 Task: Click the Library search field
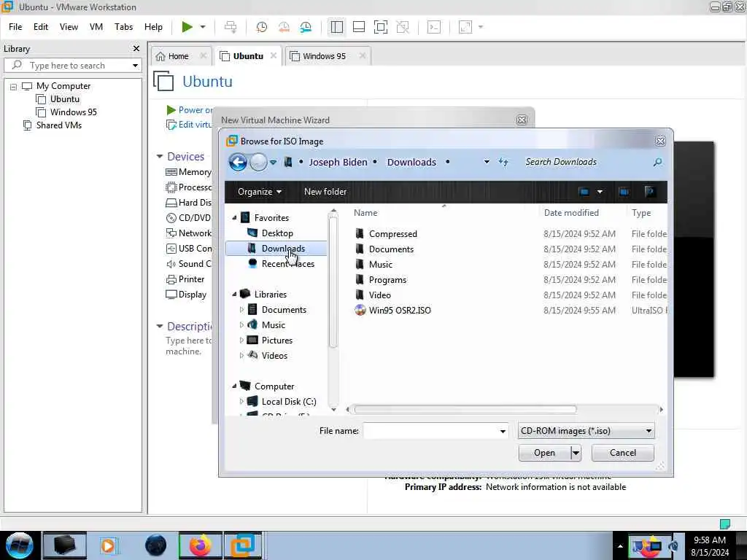(x=66, y=65)
